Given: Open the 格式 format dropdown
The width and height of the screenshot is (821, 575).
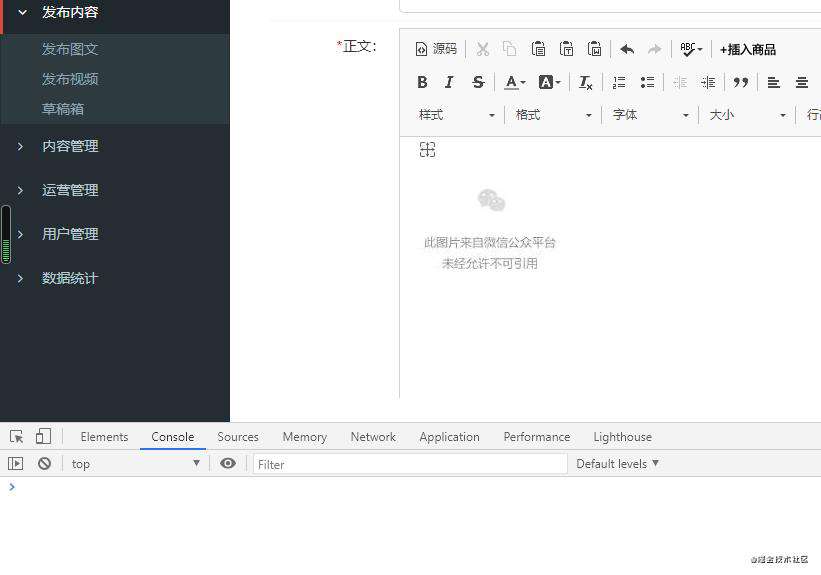Looking at the screenshot, I should click(553, 115).
